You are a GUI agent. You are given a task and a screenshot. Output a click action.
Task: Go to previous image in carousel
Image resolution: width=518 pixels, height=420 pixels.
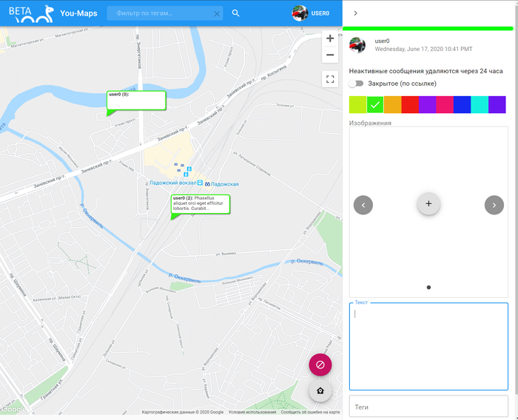point(363,205)
